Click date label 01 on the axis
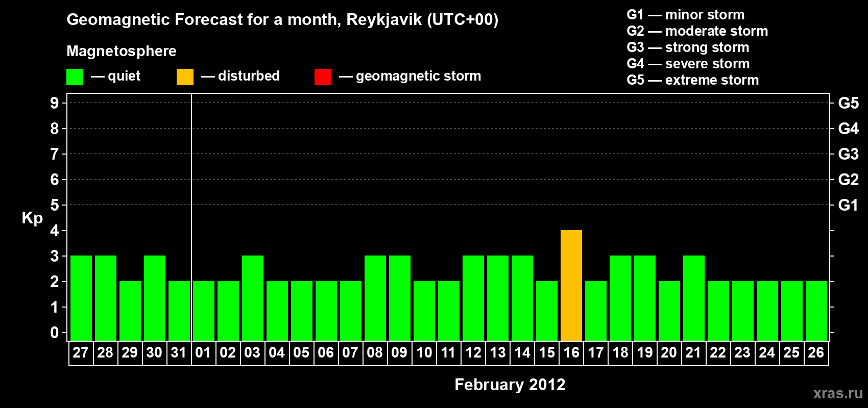This screenshot has width=868, height=408. pos(203,352)
